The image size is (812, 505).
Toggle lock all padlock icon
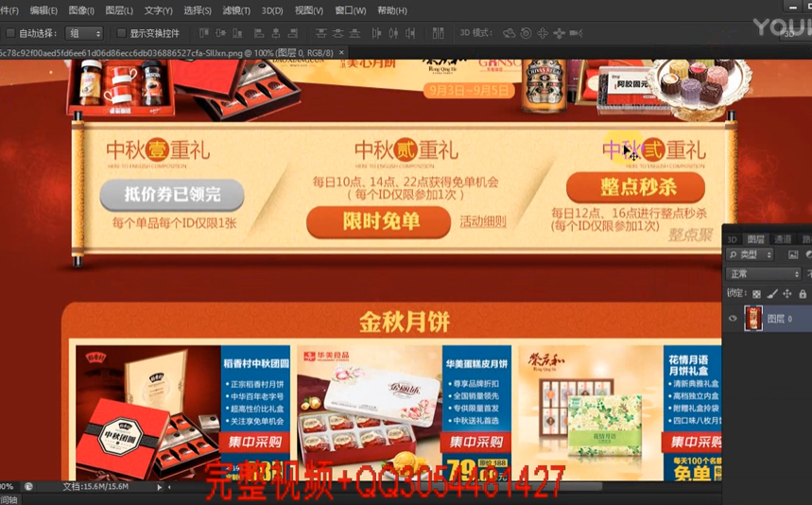[803, 294]
